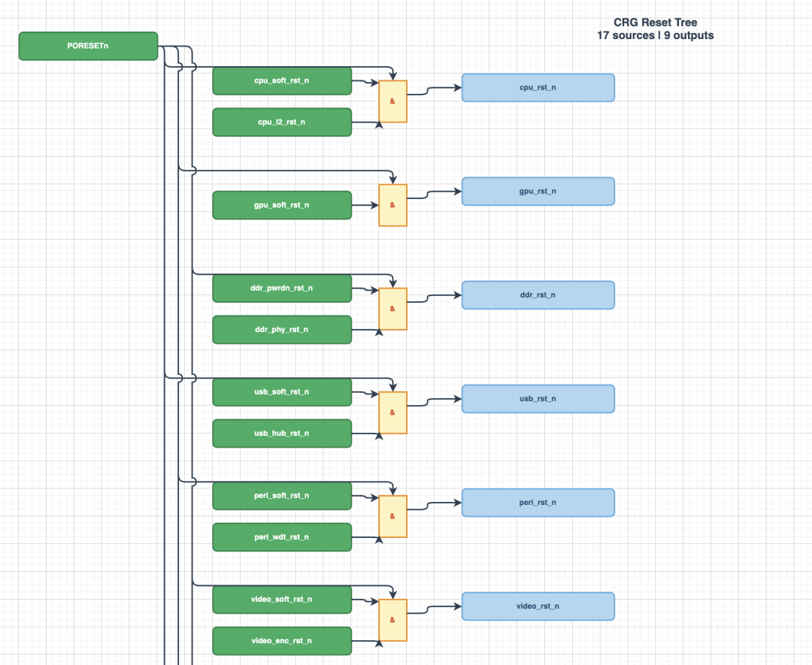
Task: Select the peri_soft_rst_n node
Action: tap(282, 496)
